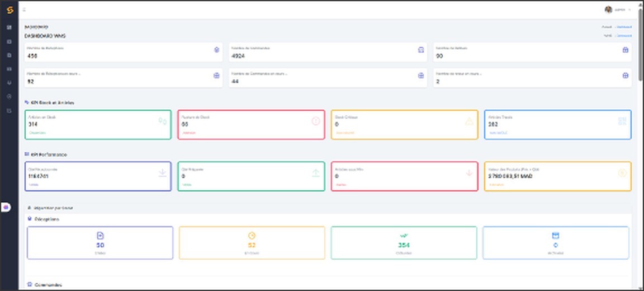Click the 'Réceptions' section heading
Viewport: 644px width, 291px height.
[x=46, y=219]
